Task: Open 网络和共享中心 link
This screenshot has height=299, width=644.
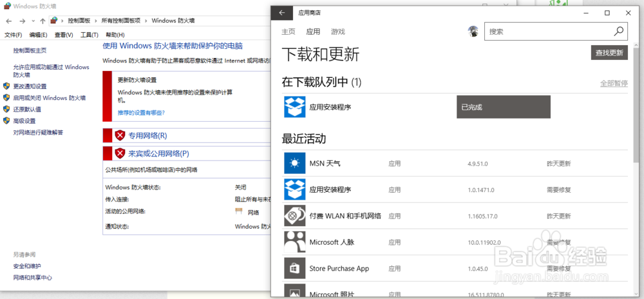Action: 33,278
